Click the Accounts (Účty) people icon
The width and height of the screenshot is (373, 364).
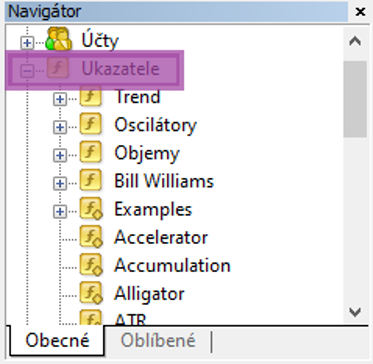tap(59, 39)
